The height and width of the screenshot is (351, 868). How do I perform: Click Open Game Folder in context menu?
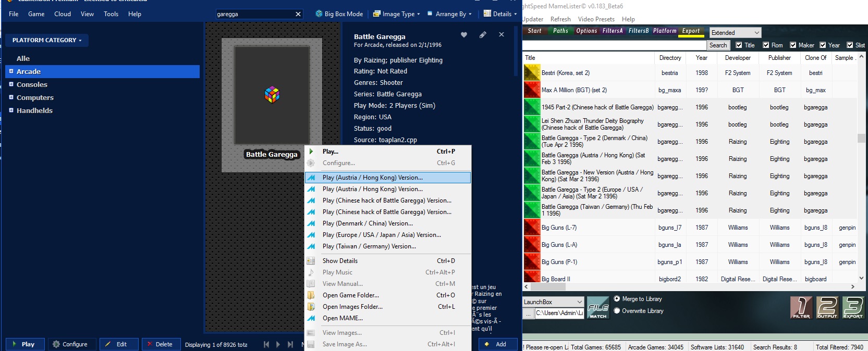tap(388, 295)
